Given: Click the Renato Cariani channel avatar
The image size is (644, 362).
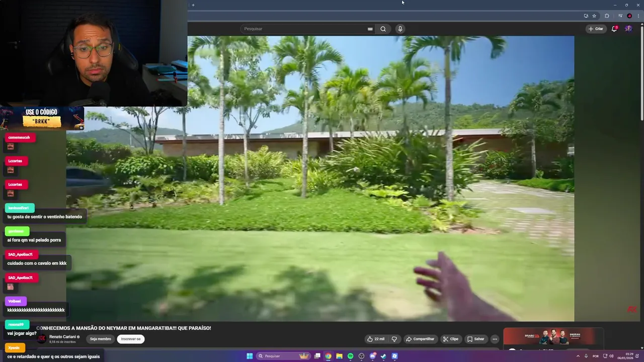Looking at the screenshot, I should pos(42,339).
